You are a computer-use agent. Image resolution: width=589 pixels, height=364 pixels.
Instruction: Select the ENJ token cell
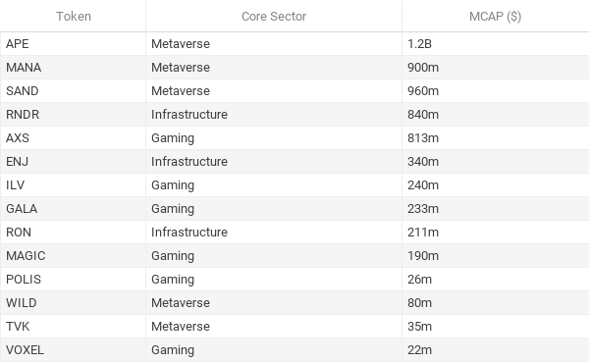(x=74, y=162)
